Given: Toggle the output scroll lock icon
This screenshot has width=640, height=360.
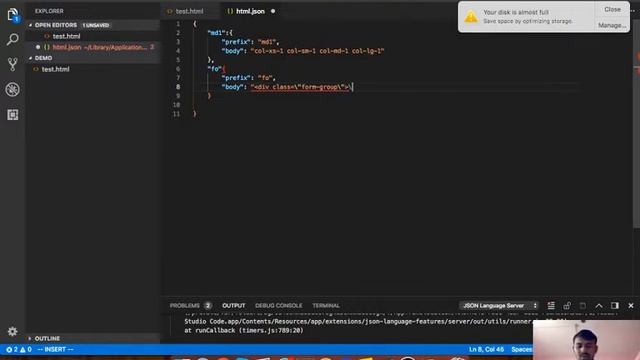Looking at the screenshot, I should tap(567, 306).
